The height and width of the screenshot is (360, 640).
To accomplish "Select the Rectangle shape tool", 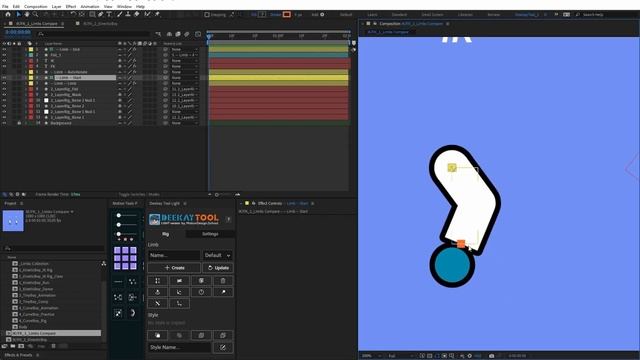I will click(x=92, y=14).
